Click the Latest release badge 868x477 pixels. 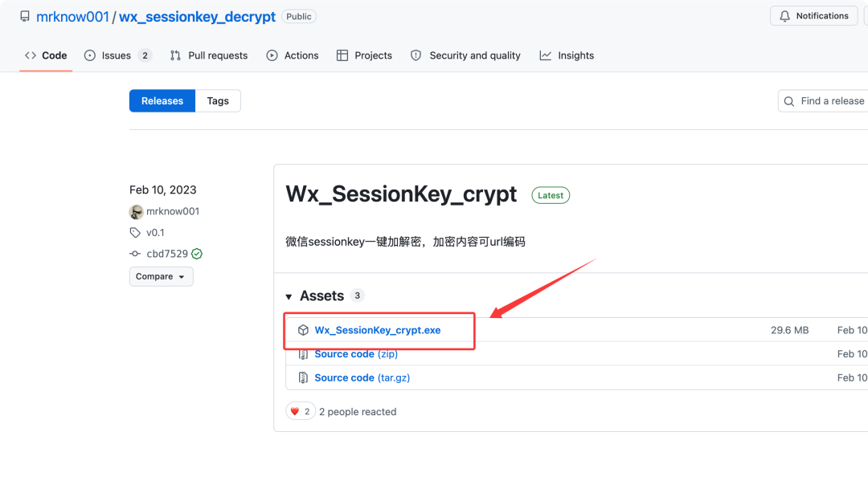551,195
